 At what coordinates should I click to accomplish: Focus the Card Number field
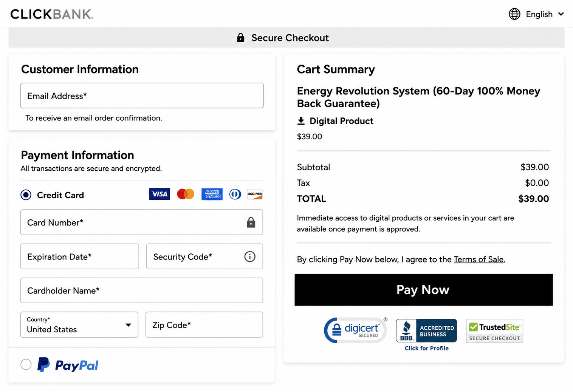click(x=142, y=222)
